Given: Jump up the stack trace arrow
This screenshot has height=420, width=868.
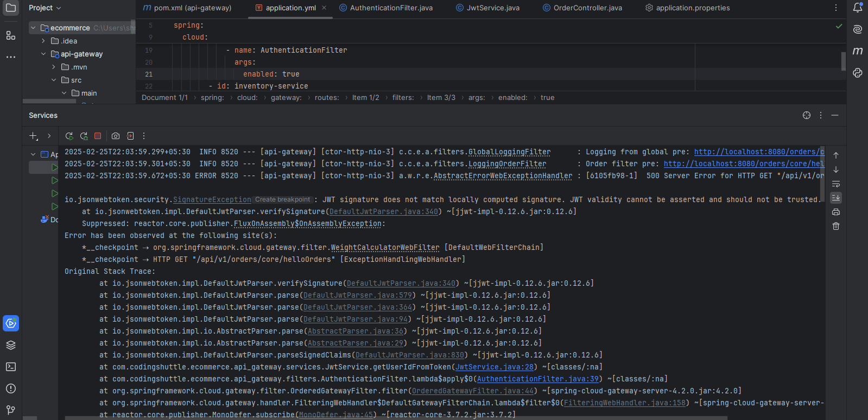Looking at the screenshot, I should [836, 155].
